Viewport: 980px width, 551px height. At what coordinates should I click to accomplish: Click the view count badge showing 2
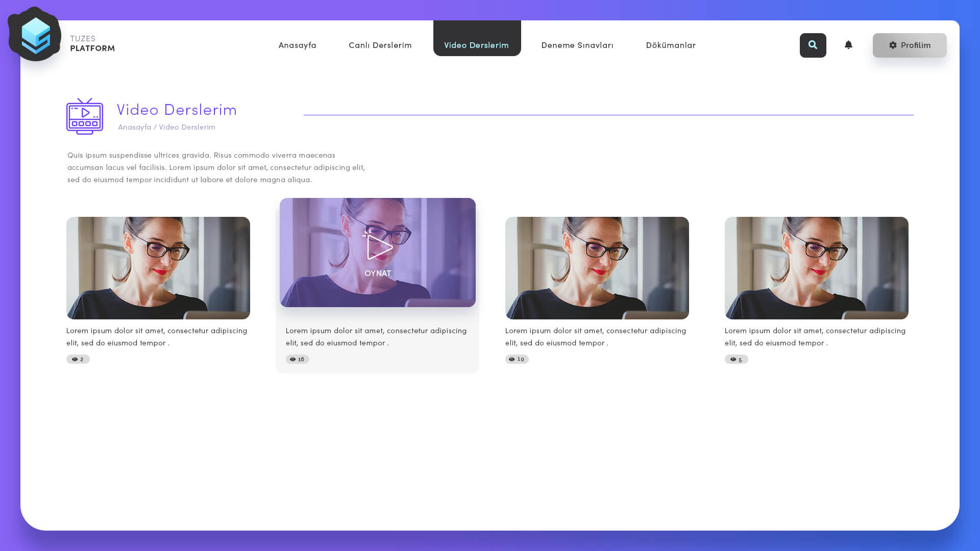tap(78, 359)
